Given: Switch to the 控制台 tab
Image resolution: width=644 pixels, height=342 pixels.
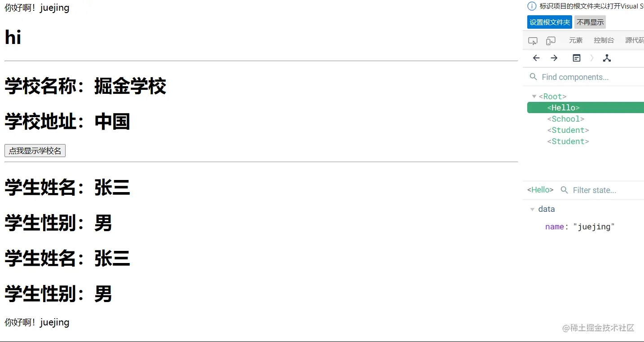Looking at the screenshot, I should (604, 40).
